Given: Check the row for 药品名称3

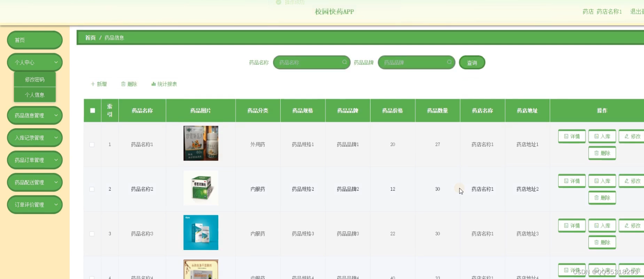Looking at the screenshot, I should pos(92,234).
